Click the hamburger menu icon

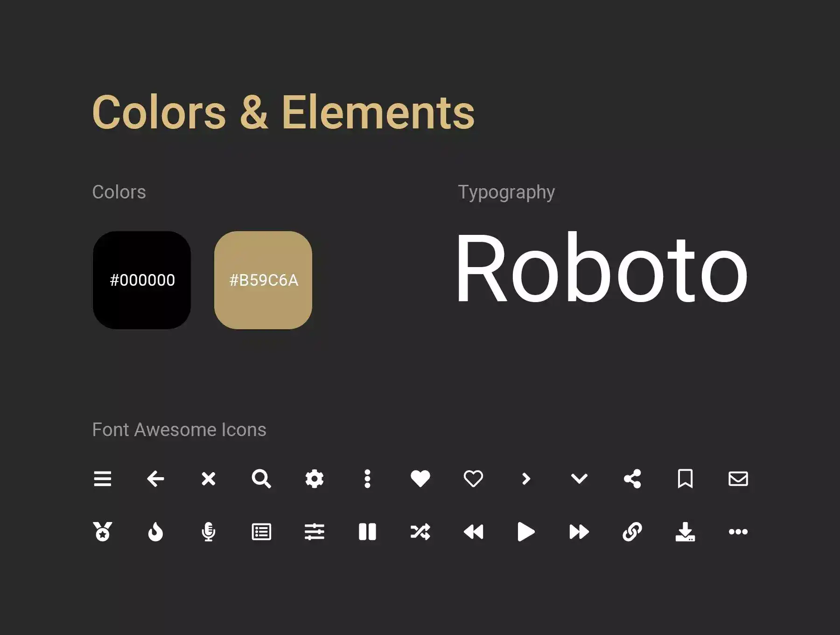pyautogui.click(x=102, y=479)
